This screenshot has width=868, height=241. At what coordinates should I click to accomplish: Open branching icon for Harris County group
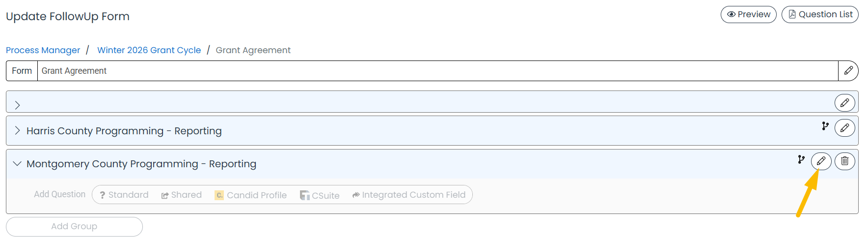click(825, 126)
